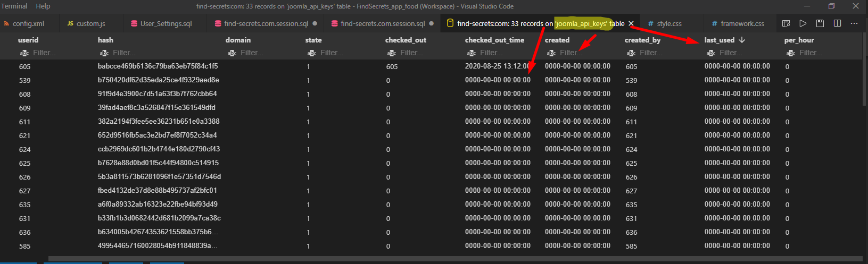
Task: Open the Help menu
Action: click(43, 6)
